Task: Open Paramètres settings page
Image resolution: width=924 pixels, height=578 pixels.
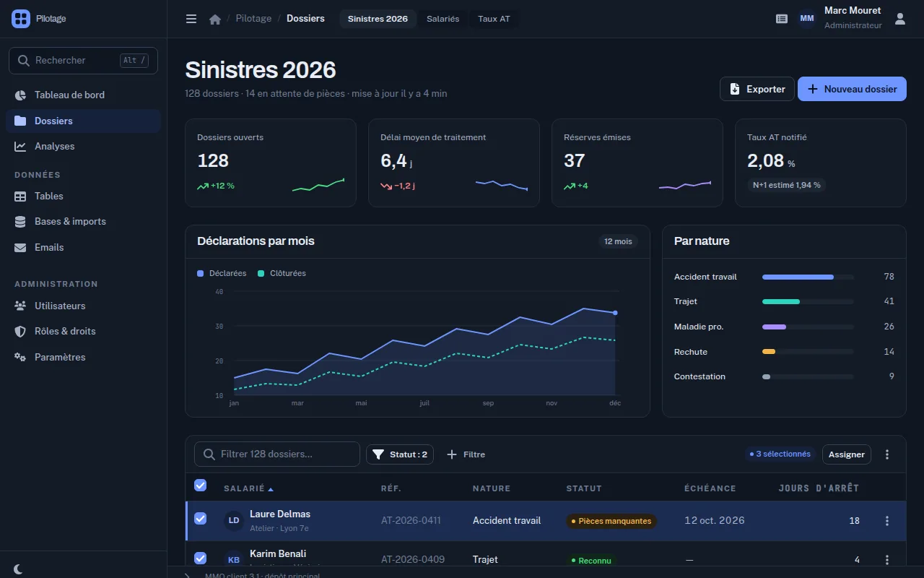Action: tap(83, 357)
